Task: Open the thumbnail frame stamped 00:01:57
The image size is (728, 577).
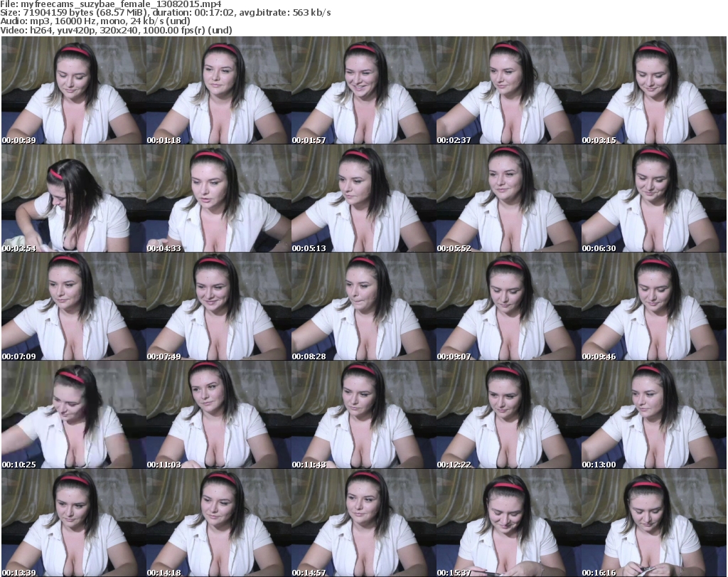Action: tap(363, 90)
